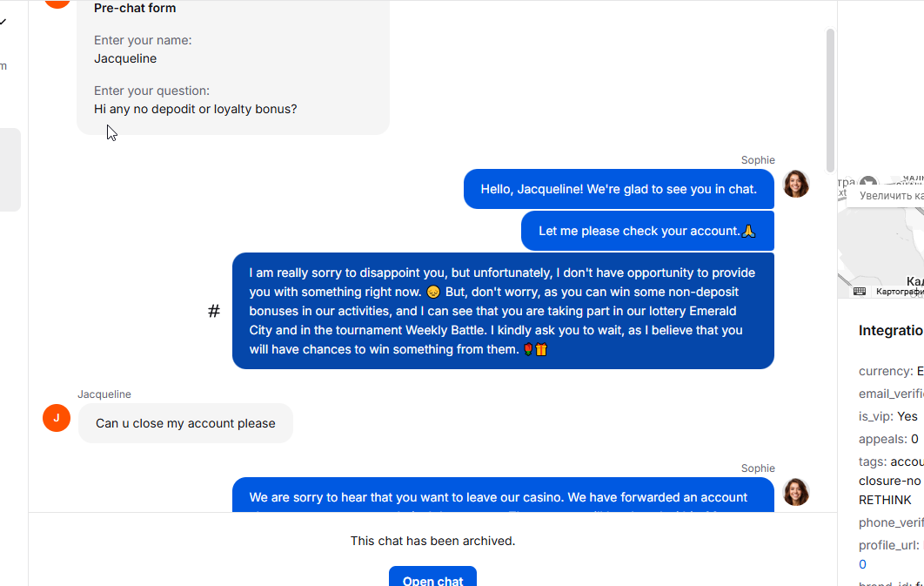Click the "This chat has been archived" notice
The image size is (924, 586).
pyautogui.click(x=432, y=541)
